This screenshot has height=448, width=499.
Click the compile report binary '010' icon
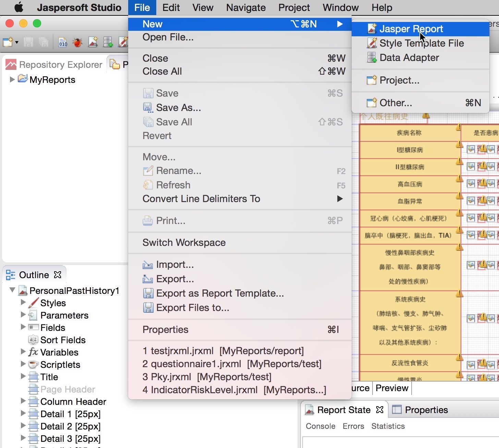pyautogui.click(x=63, y=42)
